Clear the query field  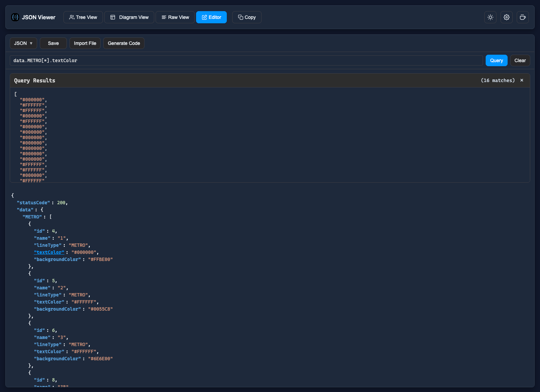pyautogui.click(x=520, y=60)
